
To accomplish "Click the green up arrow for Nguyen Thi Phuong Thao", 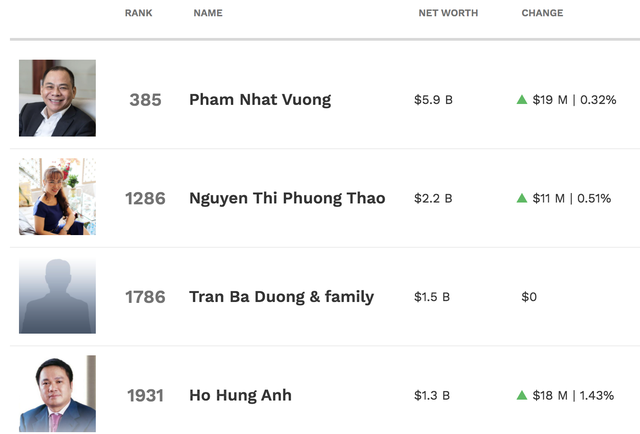I will (522, 198).
